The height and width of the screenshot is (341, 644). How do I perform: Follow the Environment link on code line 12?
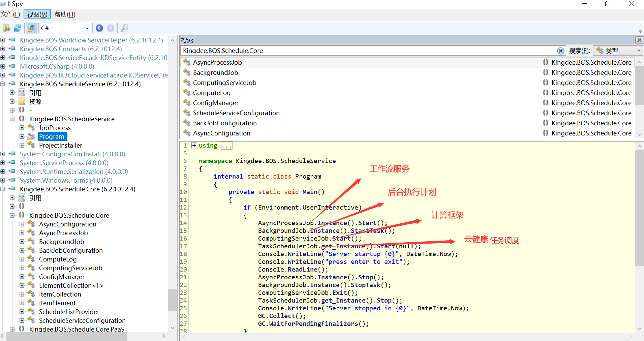pos(278,208)
